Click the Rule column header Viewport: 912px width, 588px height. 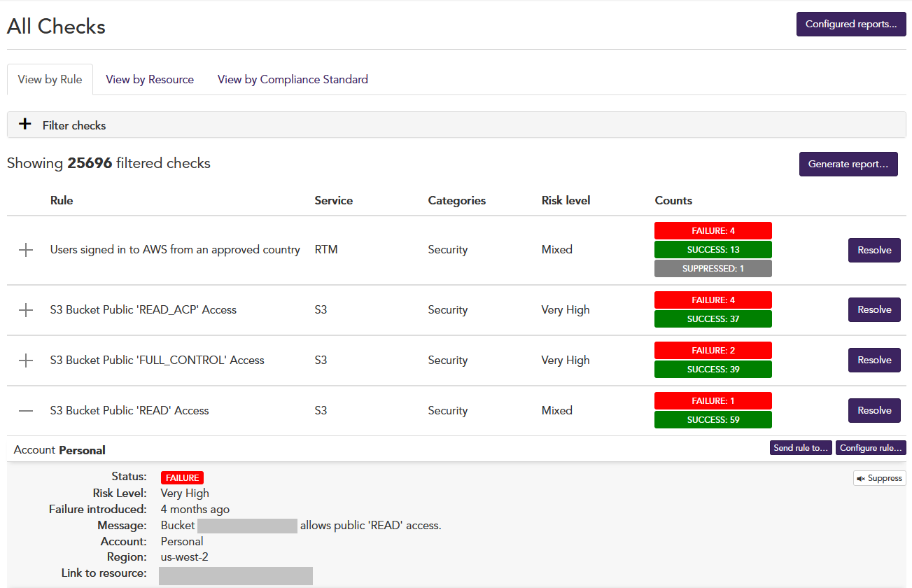[62, 200]
